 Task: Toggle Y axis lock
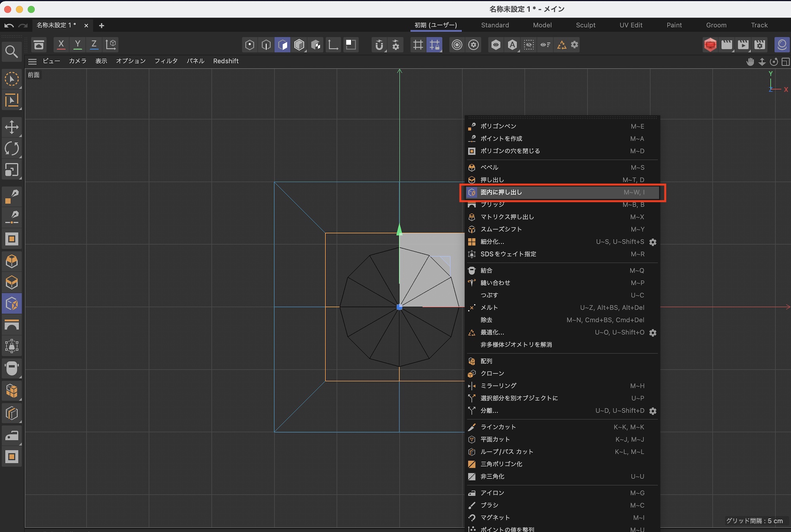click(78, 45)
